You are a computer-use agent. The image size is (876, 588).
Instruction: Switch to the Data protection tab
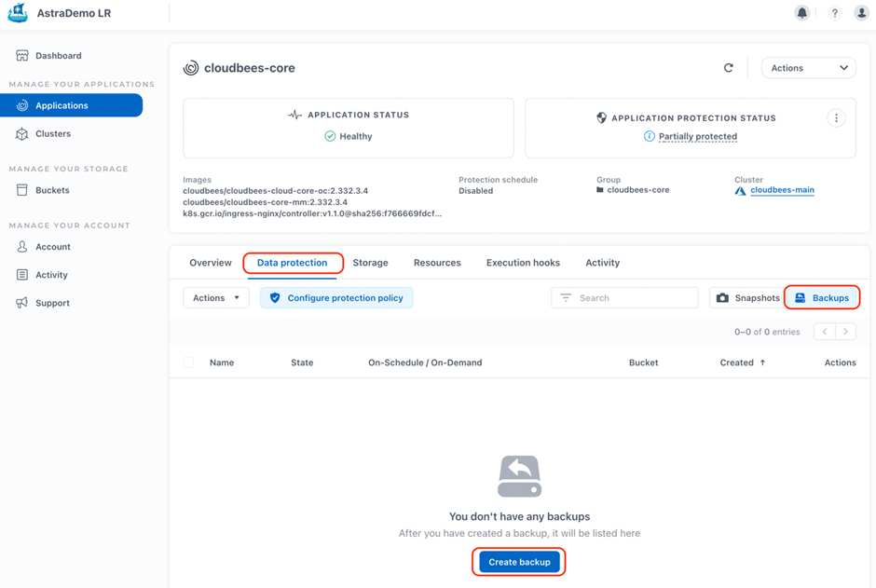click(293, 263)
